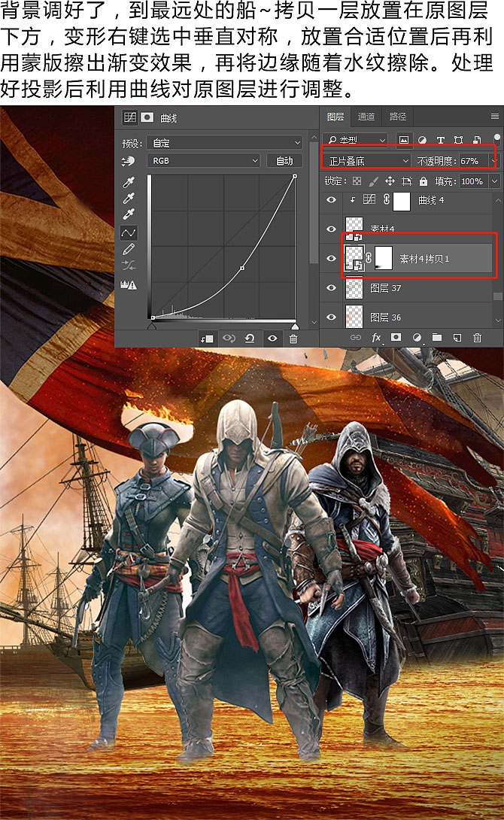The height and width of the screenshot is (820, 504).
Task: Create new fill or adjustment layer icon
Action: click(x=417, y=338)
